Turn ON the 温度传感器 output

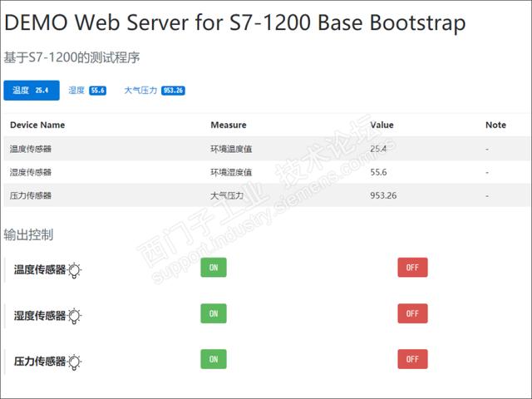coord(214,268)
